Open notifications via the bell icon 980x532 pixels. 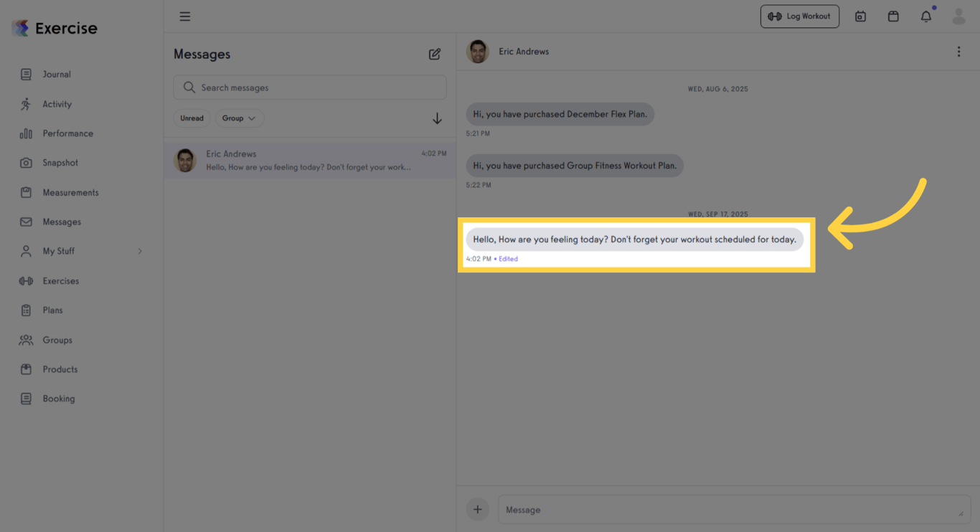(x=925, y=16)
